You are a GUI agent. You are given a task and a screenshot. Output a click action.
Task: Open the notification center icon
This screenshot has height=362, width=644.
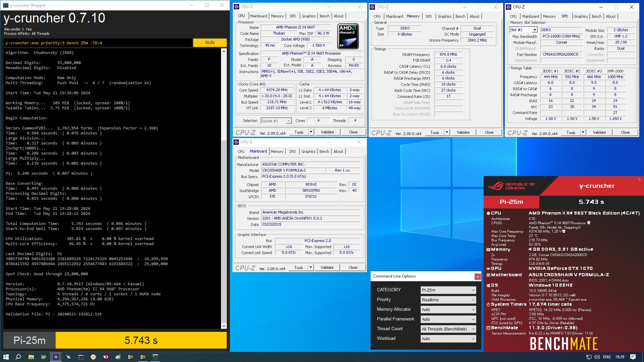click(633, 357)
